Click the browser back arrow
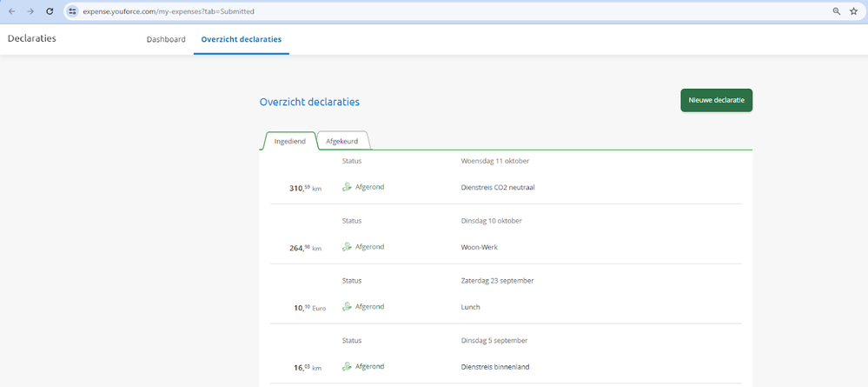 point(11,11)
